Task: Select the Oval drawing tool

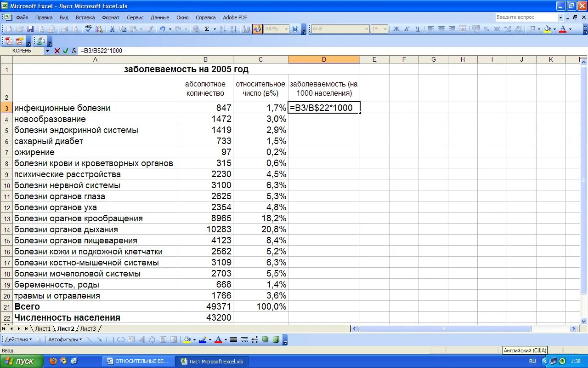Action: 121,340
